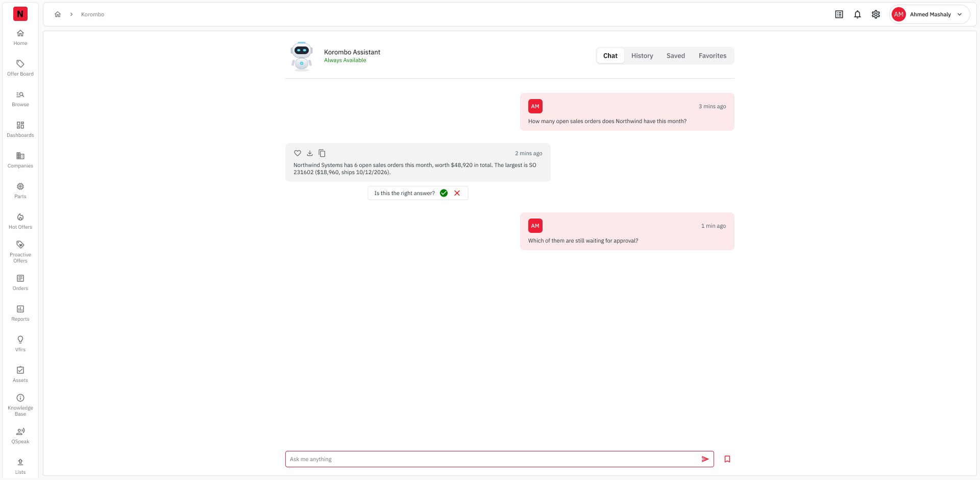Download the assistant's answer
Image resolution: width=980 pixels, height=480 pixels.
point(310,153)
